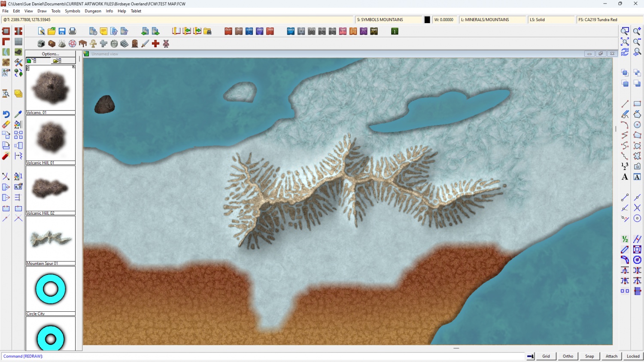
Task: Click the Number label 123 tool
Action: click(625, 166)
